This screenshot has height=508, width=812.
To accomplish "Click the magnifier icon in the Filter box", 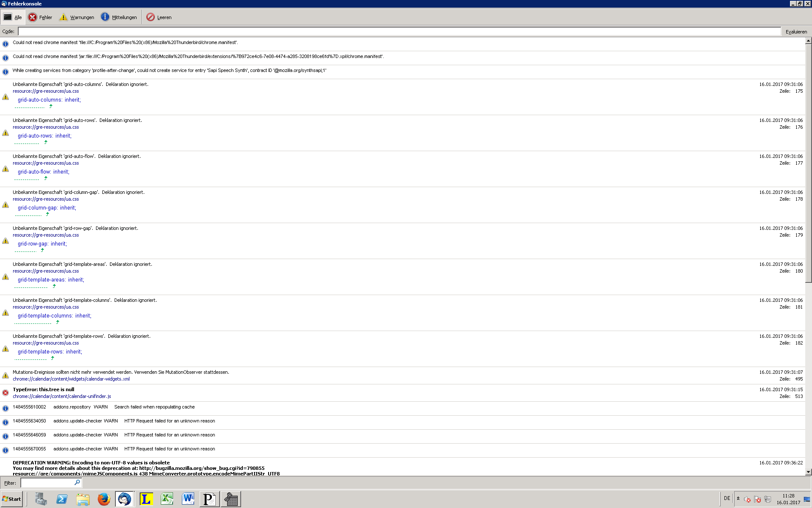I will (x=77, y=483).
